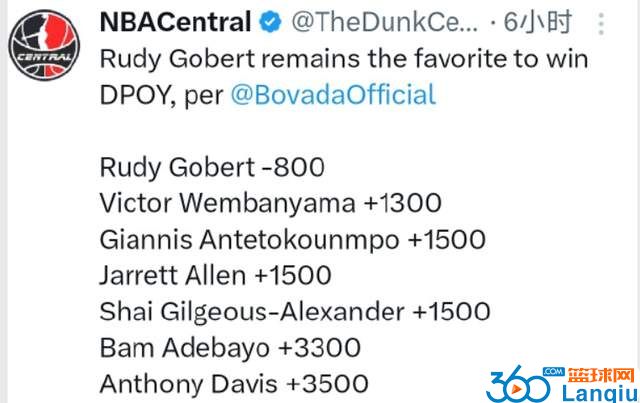
Task: Click the Jarrett Allen +1500 line
Action: [216, 276]
